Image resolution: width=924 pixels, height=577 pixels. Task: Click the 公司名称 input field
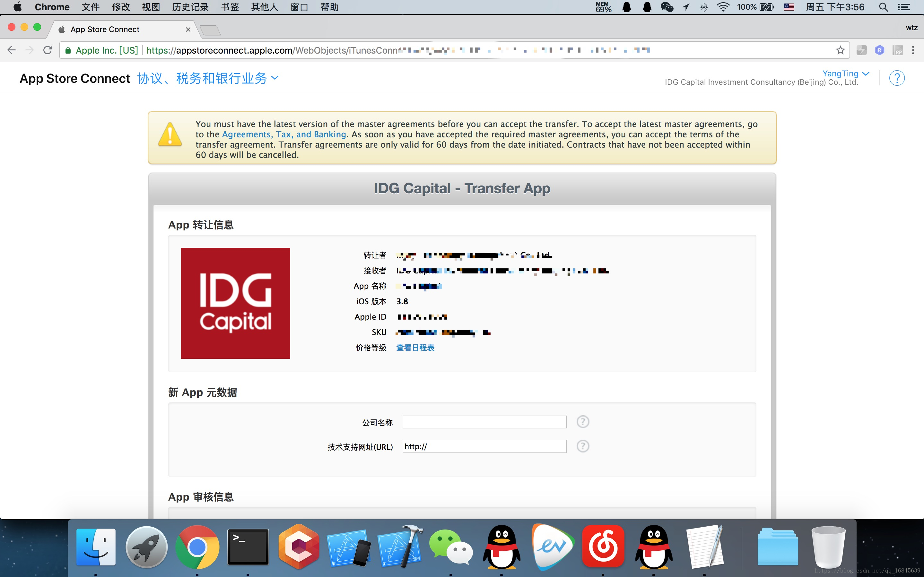pyautogui.click(x=484, y=421)
